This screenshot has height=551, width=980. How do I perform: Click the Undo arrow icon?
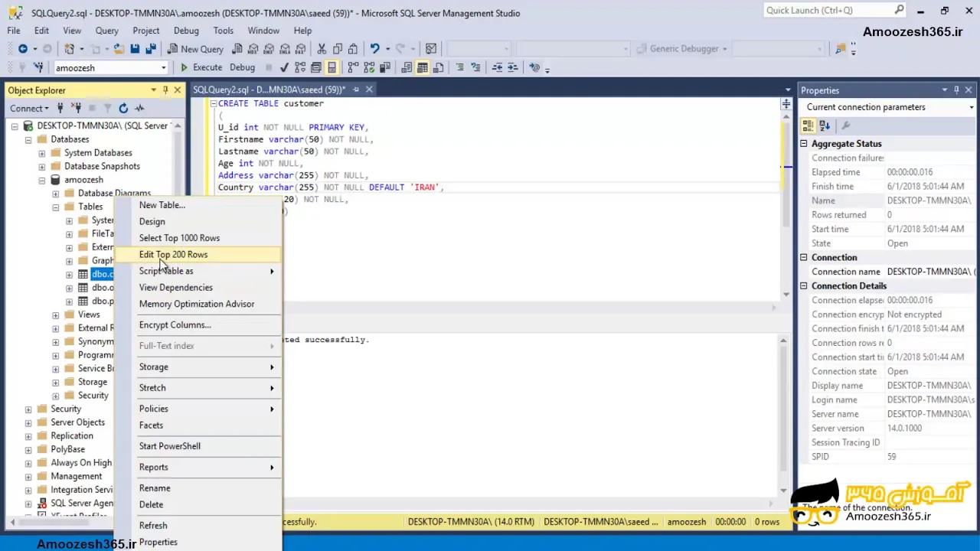(374, 49)
